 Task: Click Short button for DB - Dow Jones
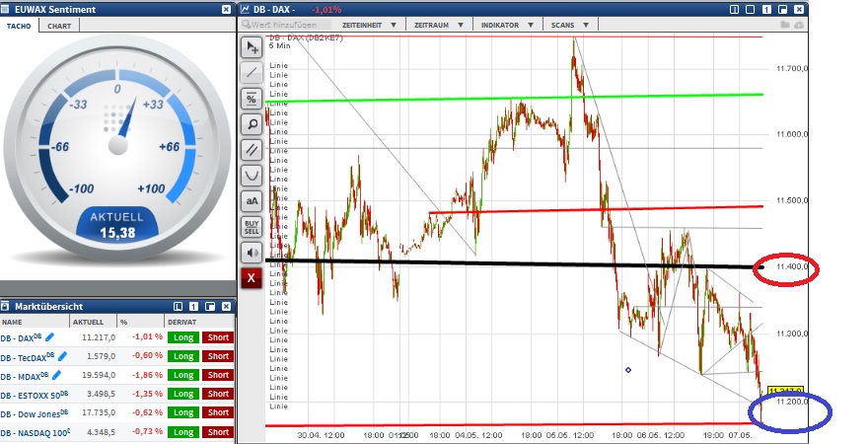(218, 412)
